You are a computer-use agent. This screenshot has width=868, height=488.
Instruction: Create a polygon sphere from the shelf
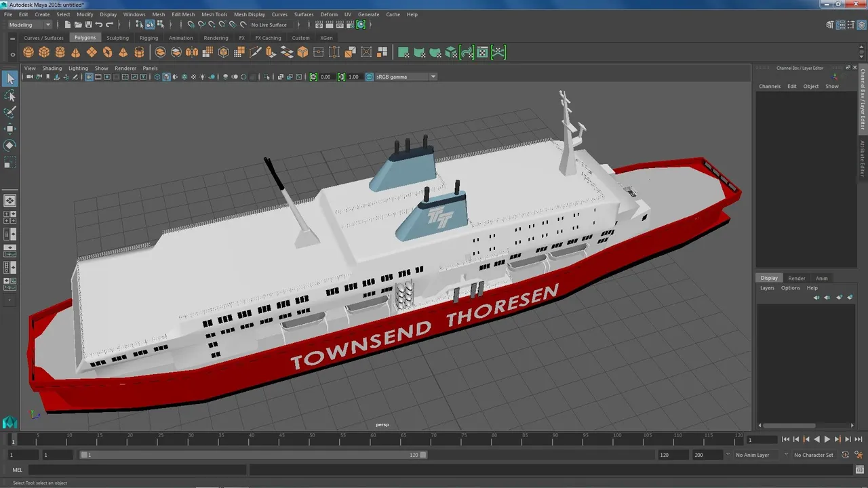[28, 52]
